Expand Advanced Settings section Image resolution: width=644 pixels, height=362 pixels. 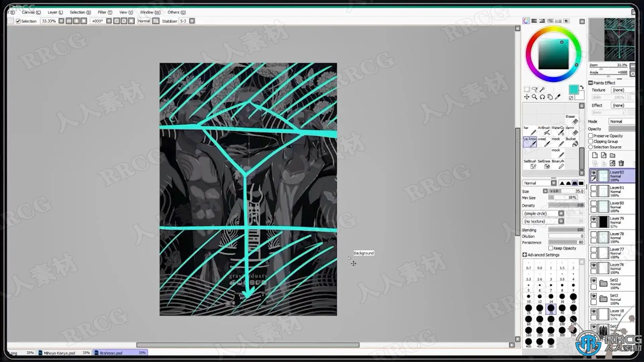(x=525, y=255)
